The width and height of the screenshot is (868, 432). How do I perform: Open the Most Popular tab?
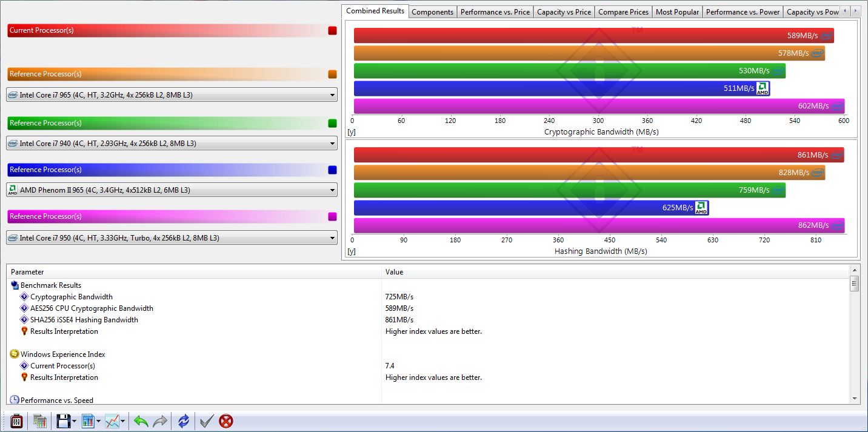(x=678, y=12)
